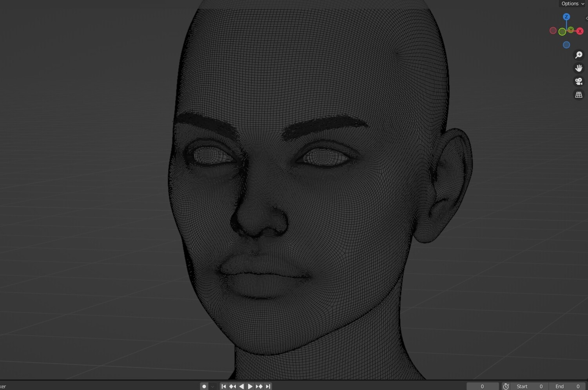Toggle the preview range clock icon
This screenshot has height=390, width=588.
(x=506, y=386)
